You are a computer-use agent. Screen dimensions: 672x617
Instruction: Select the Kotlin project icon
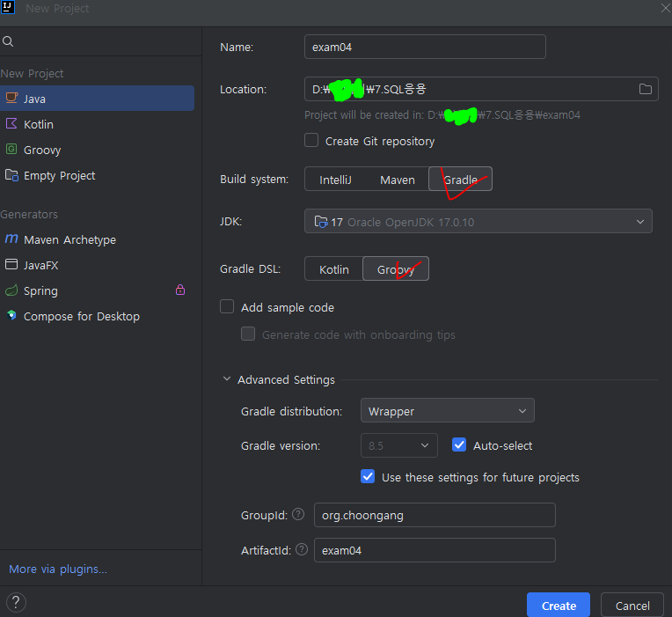pos(11,124)
